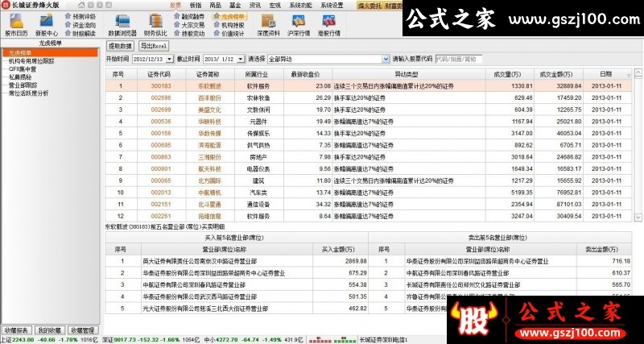Open 价值统计 value statistics item
This screenshot has width=644, height=344.
point(229,34)
